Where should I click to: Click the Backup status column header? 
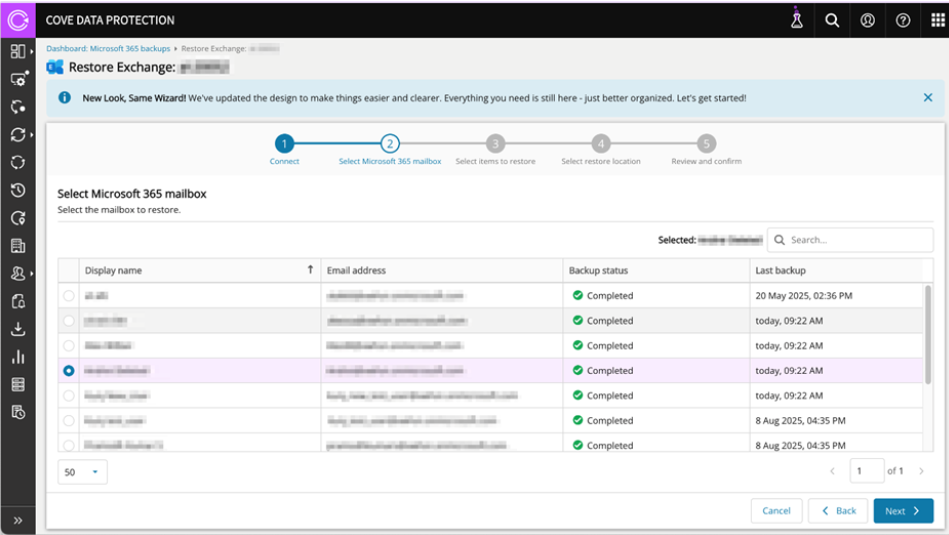(x=656, y=270)
